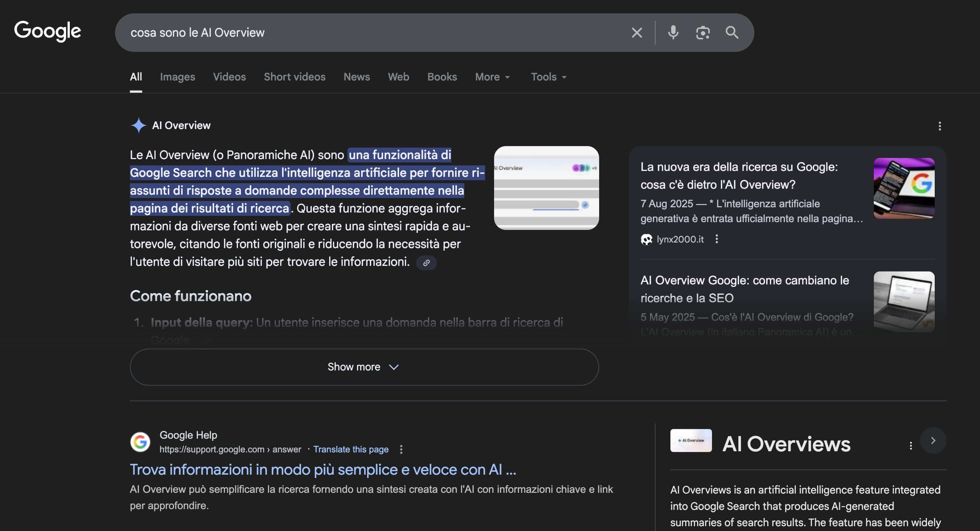Open Google Help result three-dot menu
980x531 pixels.
coord(401,449)
